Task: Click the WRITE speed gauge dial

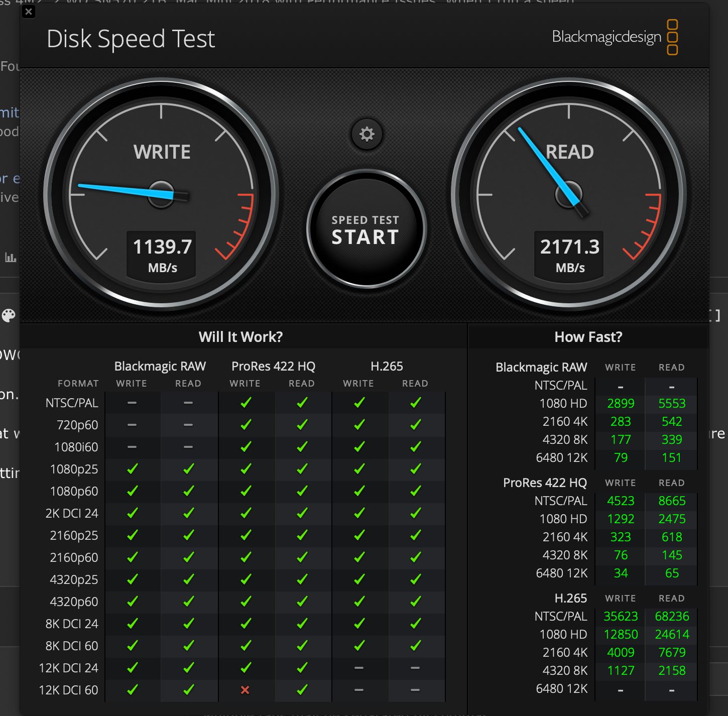Action: (161, 194)
